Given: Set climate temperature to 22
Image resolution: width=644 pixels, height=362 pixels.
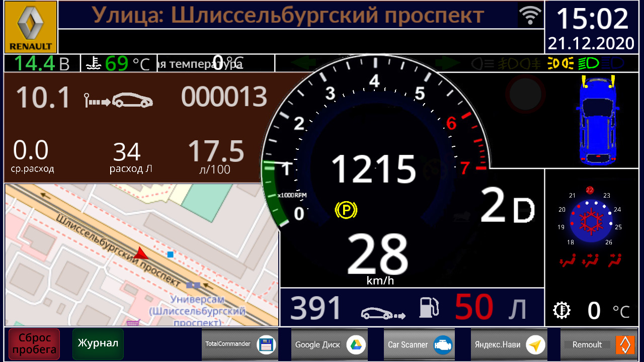Looking at the screenshot, I should point(590,190).
